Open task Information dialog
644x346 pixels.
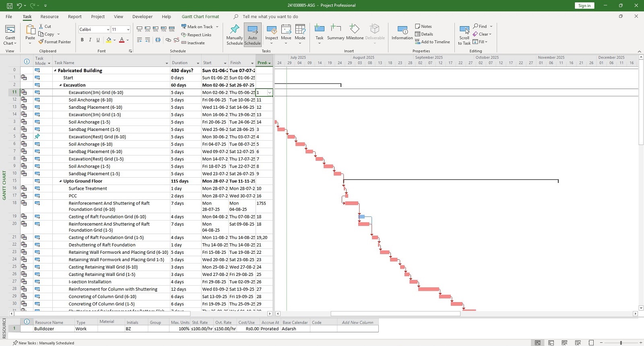point(402,33)
